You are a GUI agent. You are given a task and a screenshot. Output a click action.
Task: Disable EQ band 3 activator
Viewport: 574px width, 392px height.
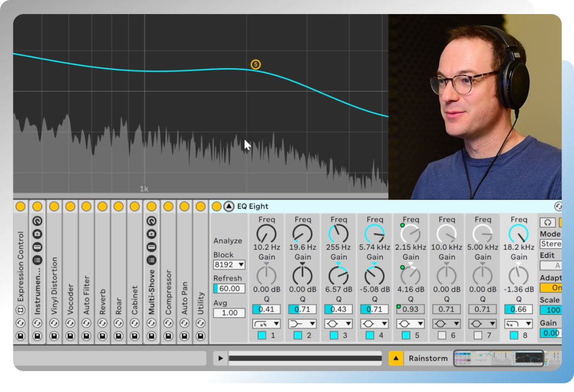tap(334, 335)
